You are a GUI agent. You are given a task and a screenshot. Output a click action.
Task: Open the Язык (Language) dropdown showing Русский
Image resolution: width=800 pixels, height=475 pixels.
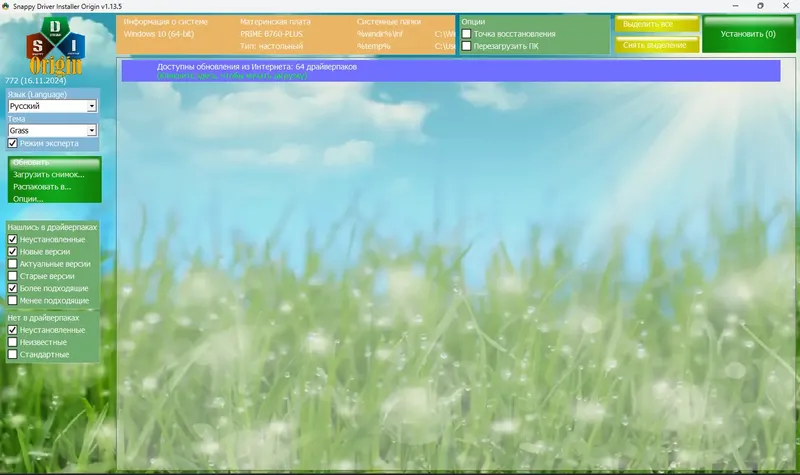coord(52,106)
